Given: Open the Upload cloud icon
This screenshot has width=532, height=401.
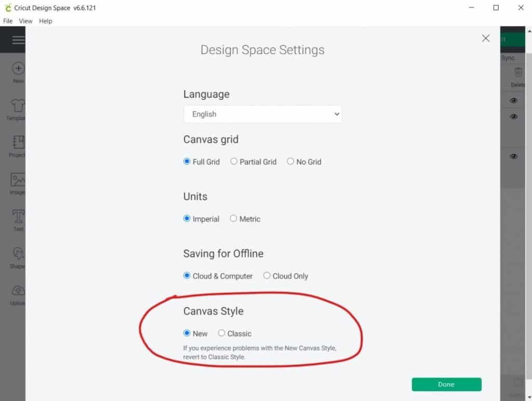Looking at the screenshot, I should point(18,291).
